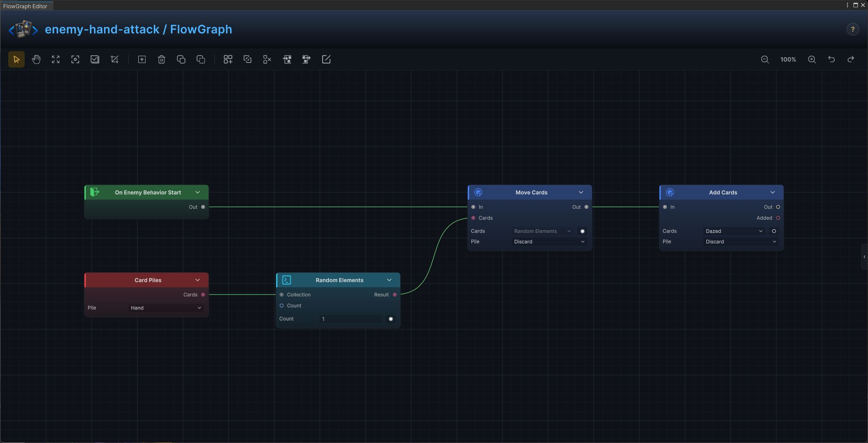This screenshot has width=868, height=443.
Task: Click the 100% zoom level text
Action: [788, 59]
